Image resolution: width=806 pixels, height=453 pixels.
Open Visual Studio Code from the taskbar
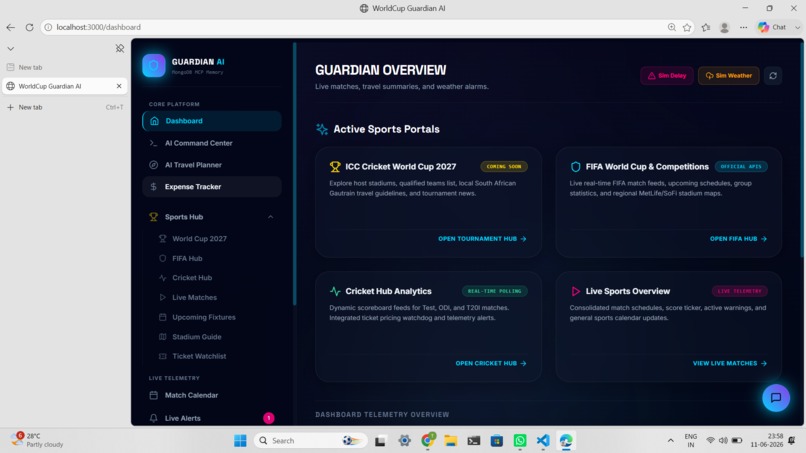click(x=543, y=441)
